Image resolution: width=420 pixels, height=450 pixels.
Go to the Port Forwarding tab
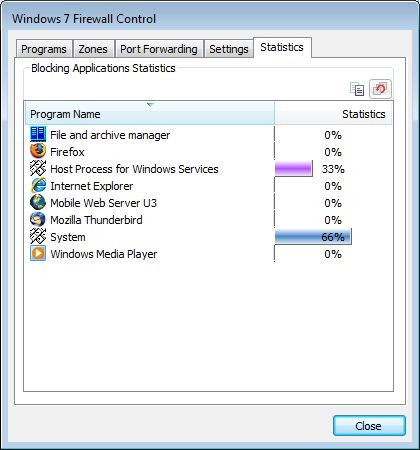[x=159, y=49]
